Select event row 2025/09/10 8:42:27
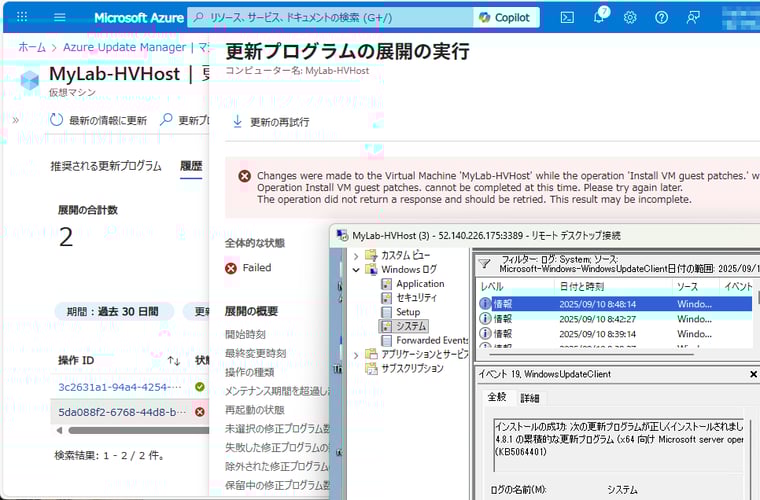This screenshot has width=760, height=500. [x=615, y=319]
